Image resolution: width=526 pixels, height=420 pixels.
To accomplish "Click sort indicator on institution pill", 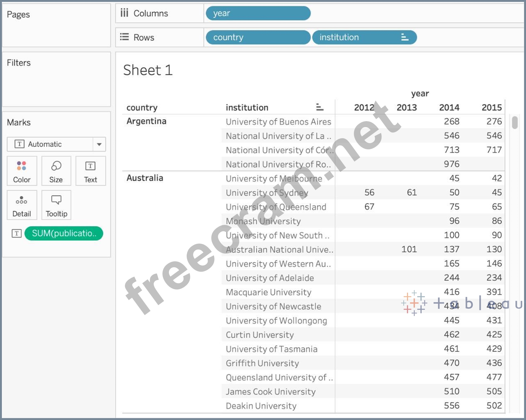I will pyautogui.click(x=405, y=37).
